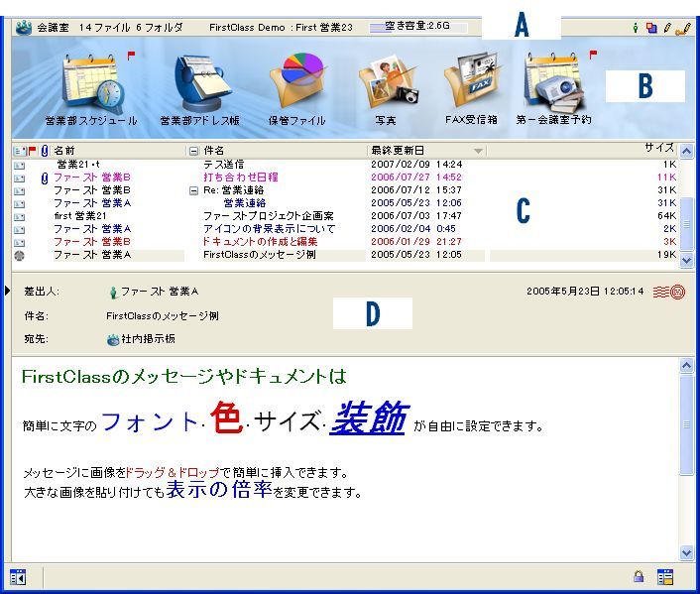The height and width of the screenshot is (594, 700).
Task: Click the 空き容量 disk space indicator bar
Action: pyautogui.click(x=409, y=28)
